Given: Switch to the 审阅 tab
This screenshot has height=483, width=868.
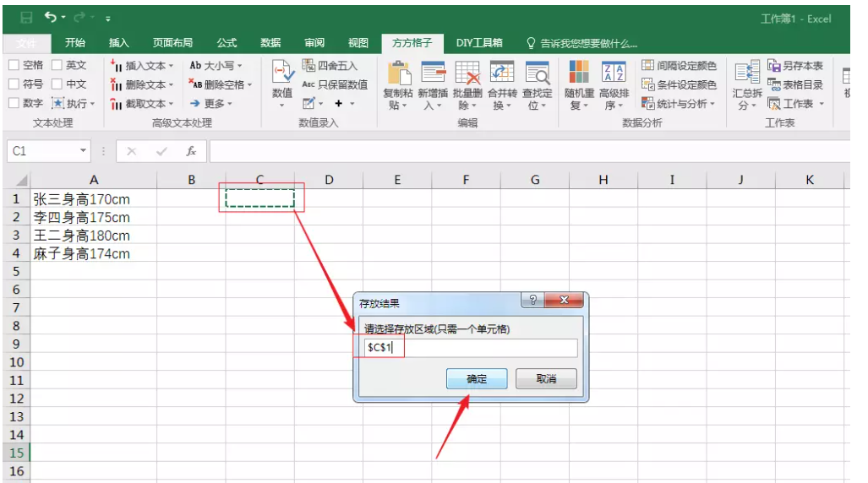Looking at the screenshot, I should pos(314,42).
